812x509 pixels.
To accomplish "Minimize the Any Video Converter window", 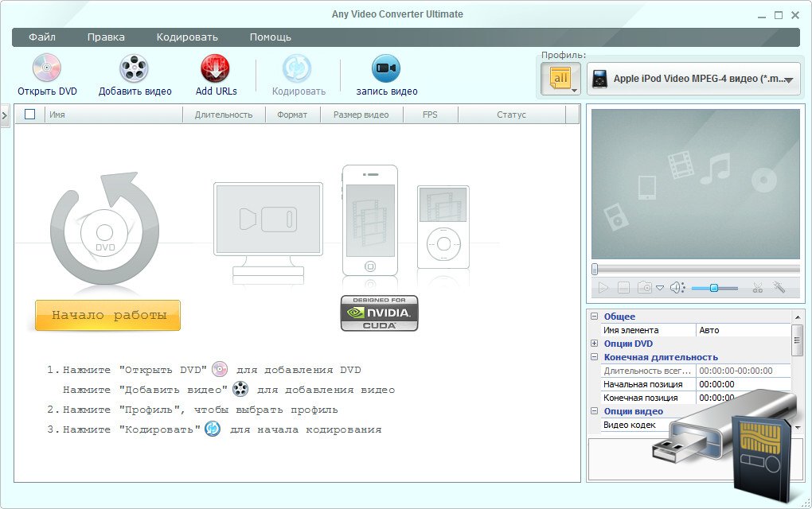I will click(762, 16).
